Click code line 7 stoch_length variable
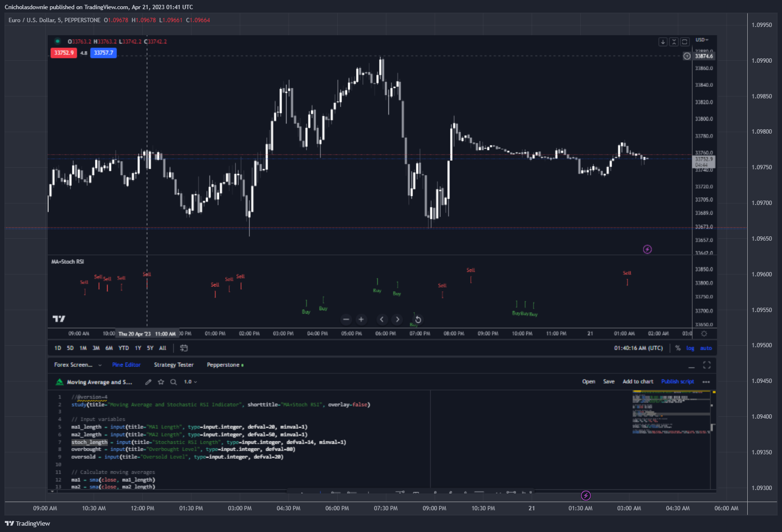This screenshot has height=532, width=782. [89, 442]
